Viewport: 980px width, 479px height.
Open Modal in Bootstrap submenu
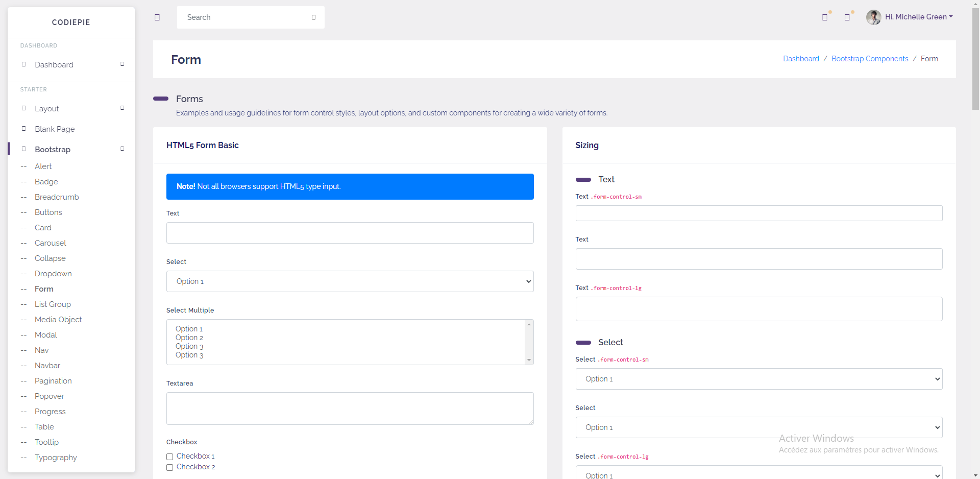pos(46,335)
